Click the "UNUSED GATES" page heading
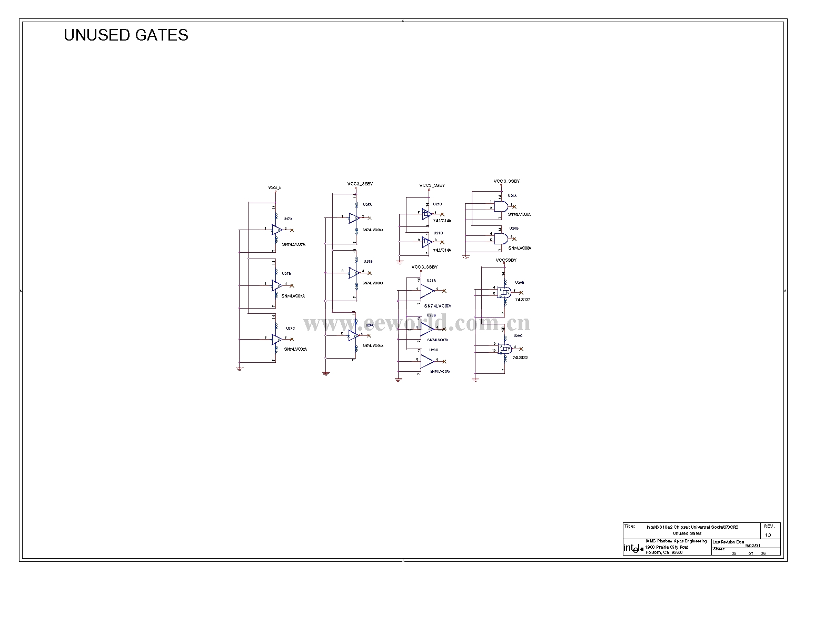Image resolution: width=834 pixels, height=644 pixels. [x=126, y=35]
